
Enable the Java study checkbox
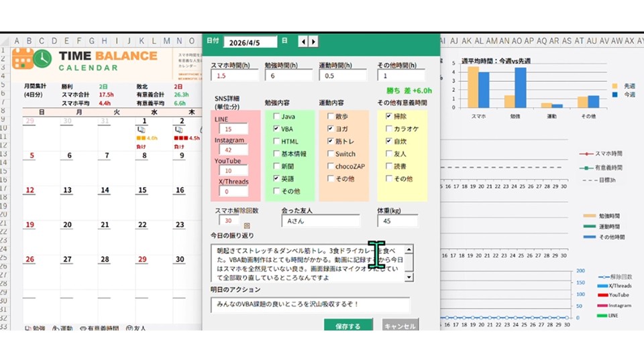coord(276,116)
